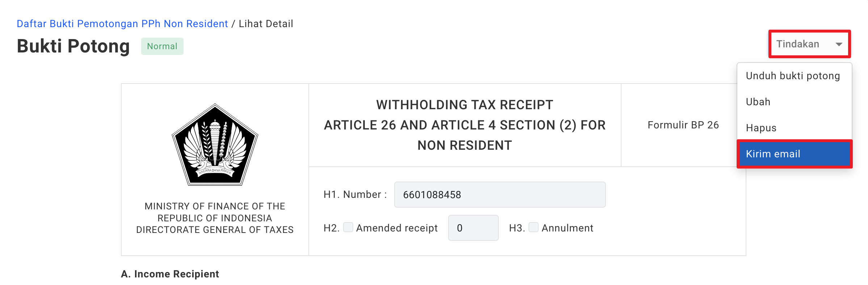Click the Directorate General of Taxes text
The image size is (868, 285).
[x=215, y=230]
